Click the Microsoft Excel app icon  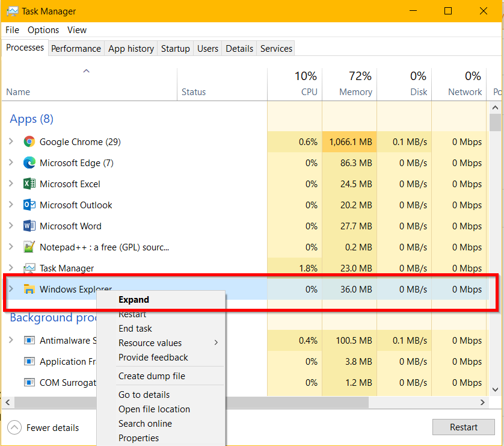click(29, 184)
